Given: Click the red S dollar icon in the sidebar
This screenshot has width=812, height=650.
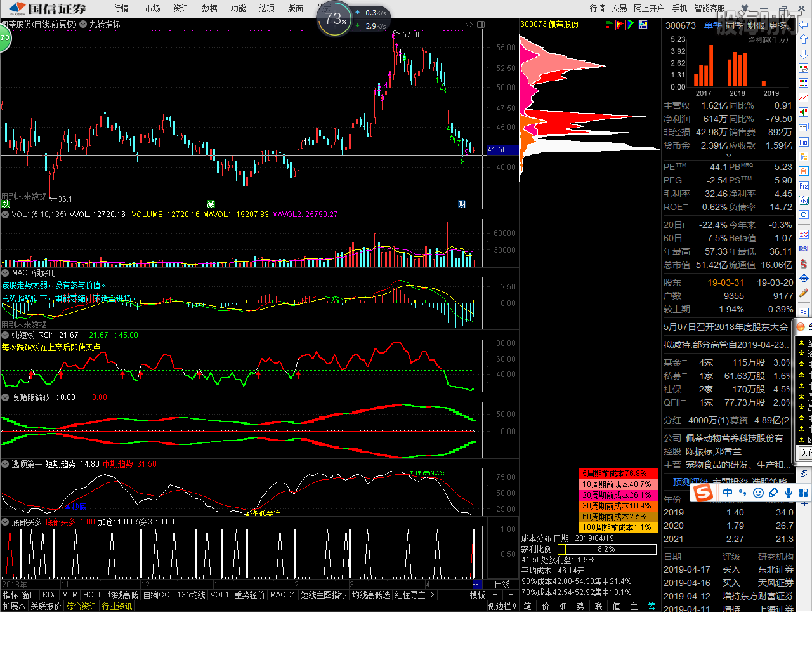Looking at the screenshot, I should (804, 263).
